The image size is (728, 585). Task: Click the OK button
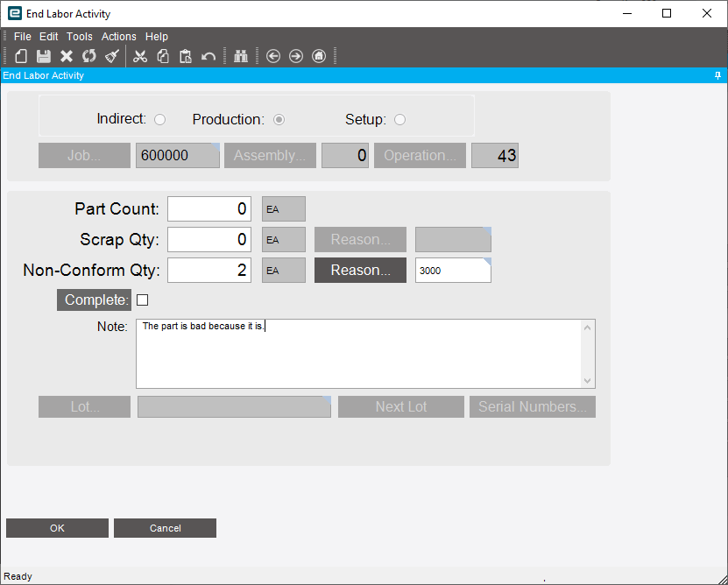57,528
